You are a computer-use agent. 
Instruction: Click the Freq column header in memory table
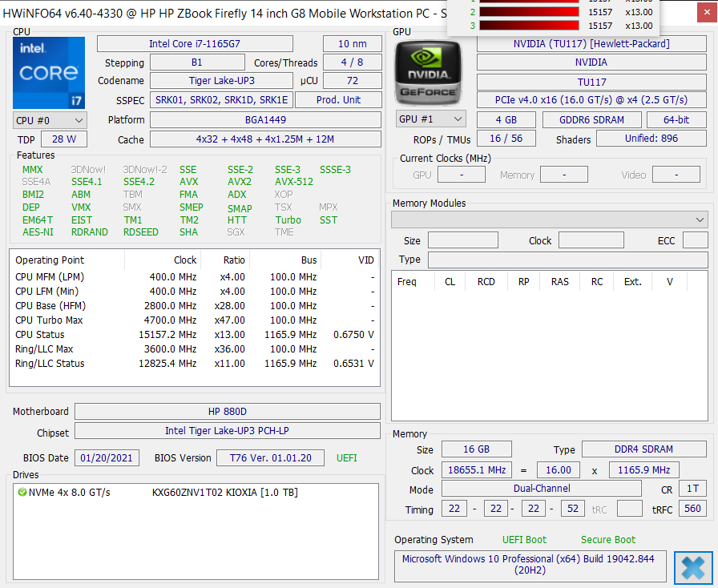[x=407, y=282]
